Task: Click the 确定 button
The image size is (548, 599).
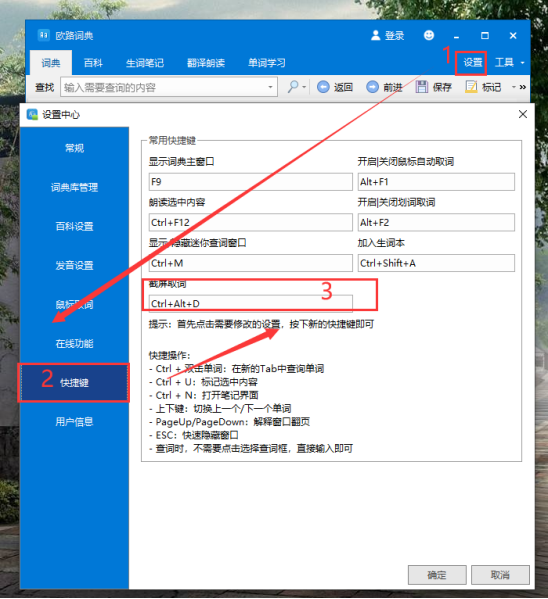Action: (437, 575)
